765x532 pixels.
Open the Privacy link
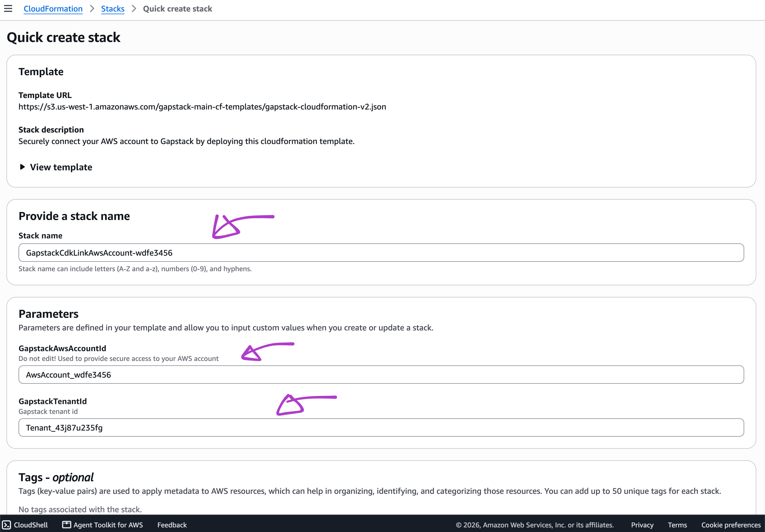(x=642, y=525)
